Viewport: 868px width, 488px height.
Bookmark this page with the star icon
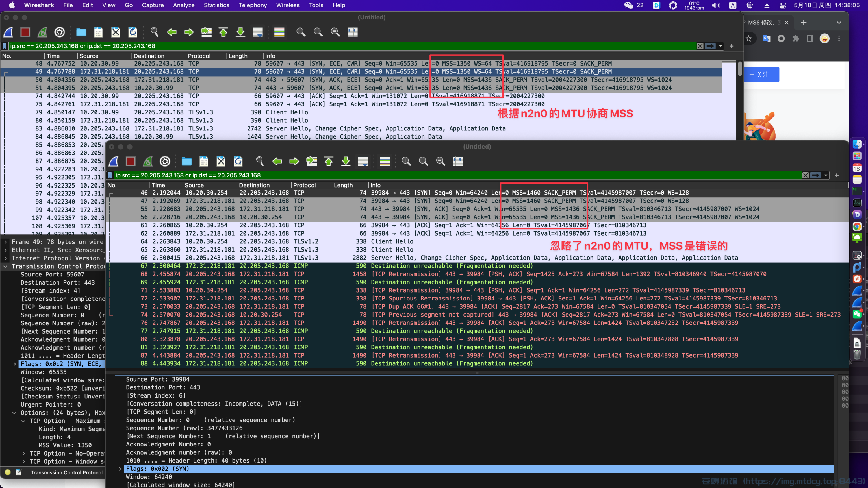(749, 38)
